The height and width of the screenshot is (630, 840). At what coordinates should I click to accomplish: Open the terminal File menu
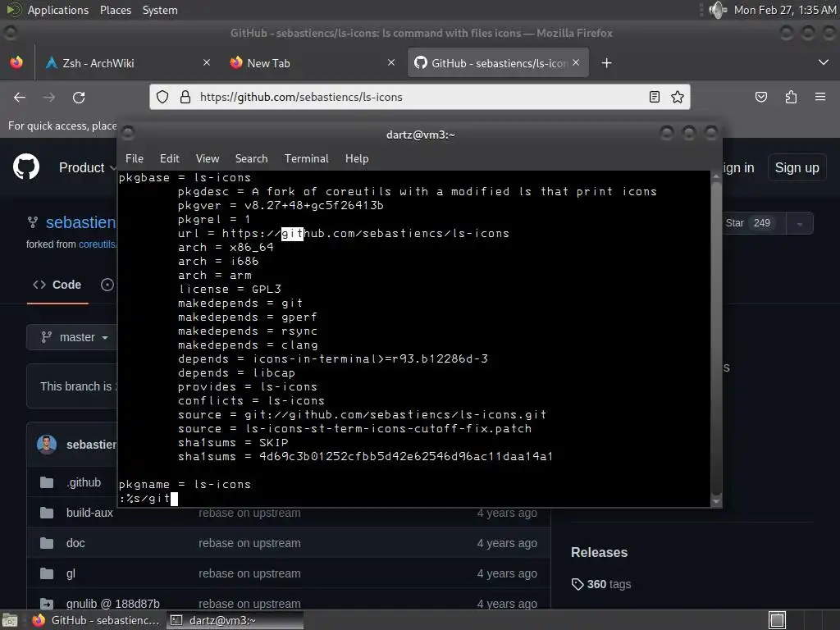click(x=135, y=158)
